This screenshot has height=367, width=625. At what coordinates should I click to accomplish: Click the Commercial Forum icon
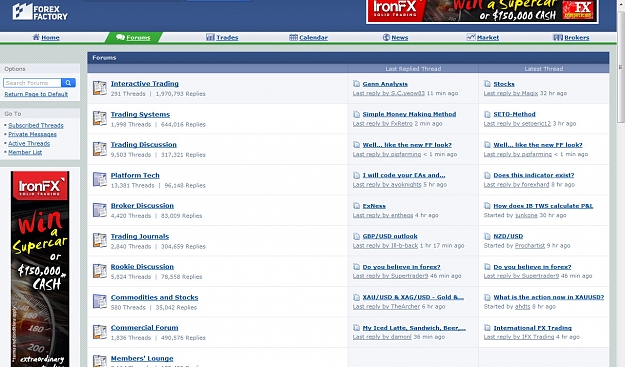(100, 332)
